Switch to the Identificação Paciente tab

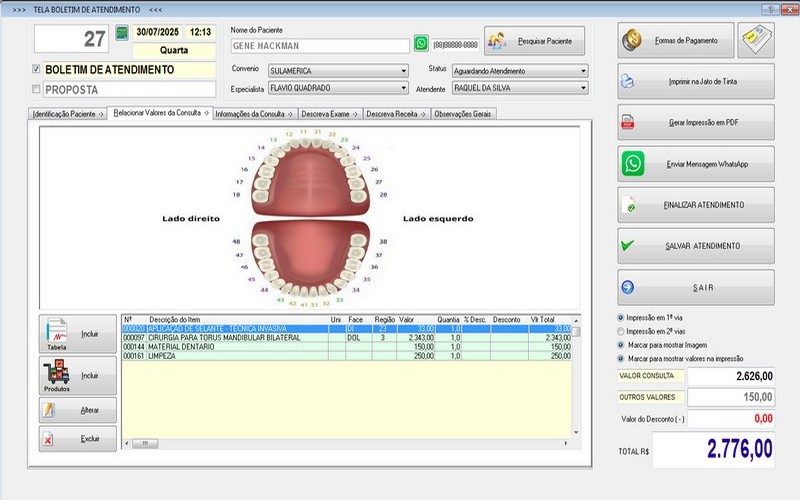[x=68, y=114]
